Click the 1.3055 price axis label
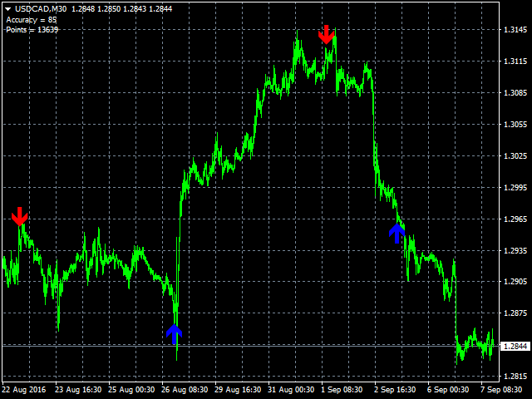This screenshot has height=399, width=532. click(515, 125)
